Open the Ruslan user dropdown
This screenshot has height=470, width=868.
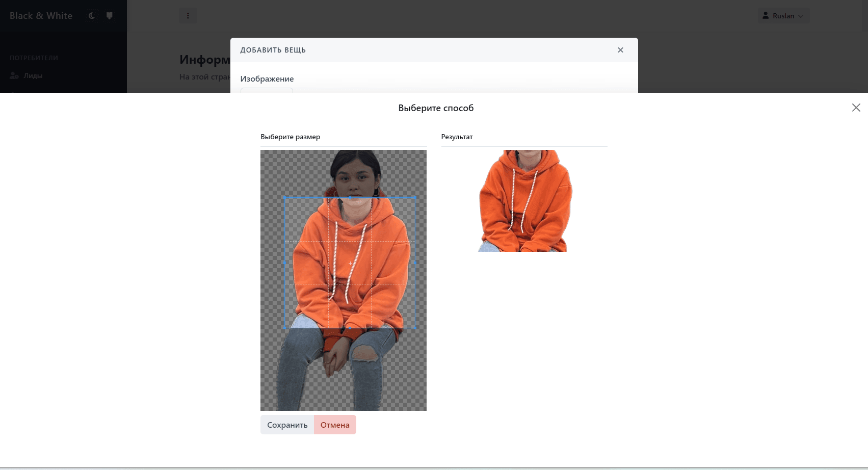[783, 16]
